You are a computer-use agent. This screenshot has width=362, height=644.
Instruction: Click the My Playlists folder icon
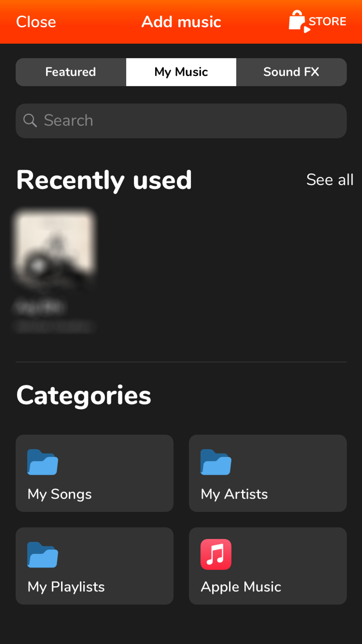(43, 555)
